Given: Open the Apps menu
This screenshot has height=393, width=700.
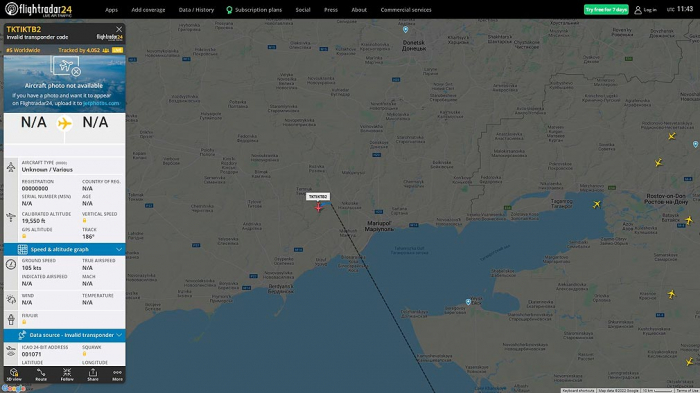Looking at the screenshot, I should click(111, 10).
